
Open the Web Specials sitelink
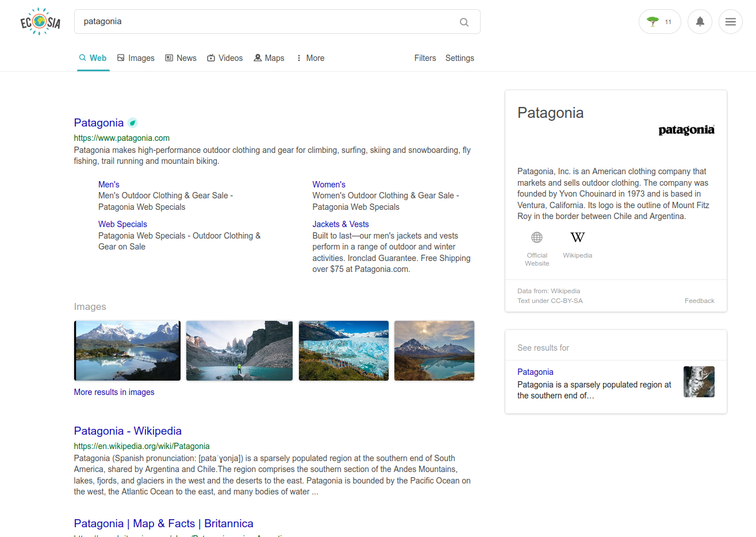(x=122, y=224)
